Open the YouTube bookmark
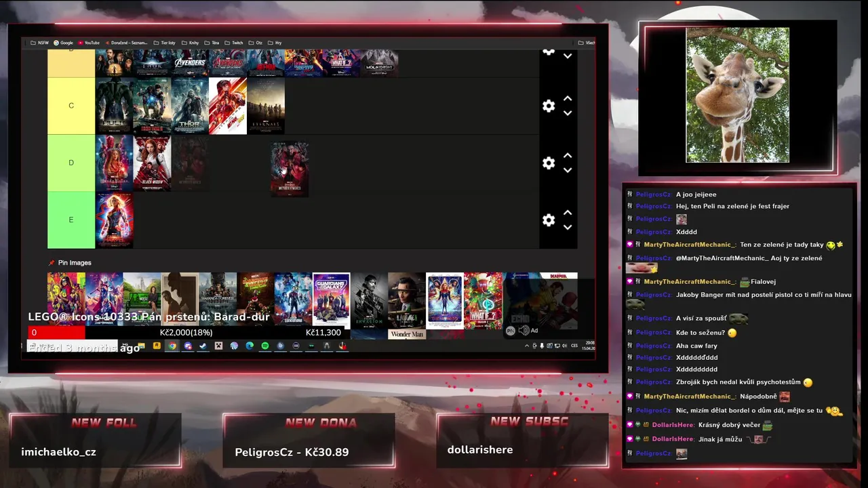This screenshot has width=868, height=488. point(89,43)
